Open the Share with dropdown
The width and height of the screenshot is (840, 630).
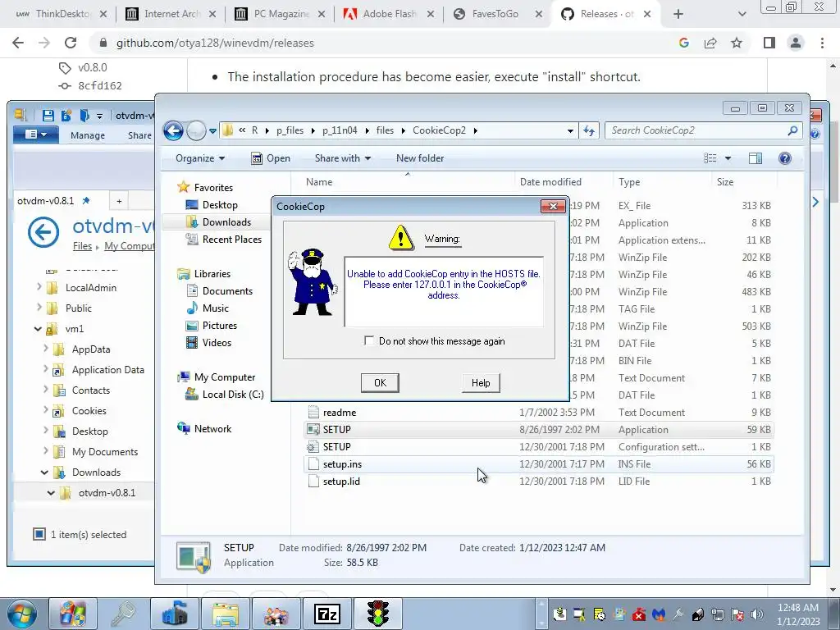[x=343, y=158]
